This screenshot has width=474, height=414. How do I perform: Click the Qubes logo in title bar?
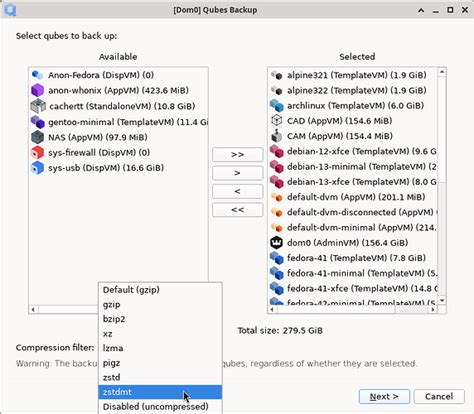click(10, 10)
